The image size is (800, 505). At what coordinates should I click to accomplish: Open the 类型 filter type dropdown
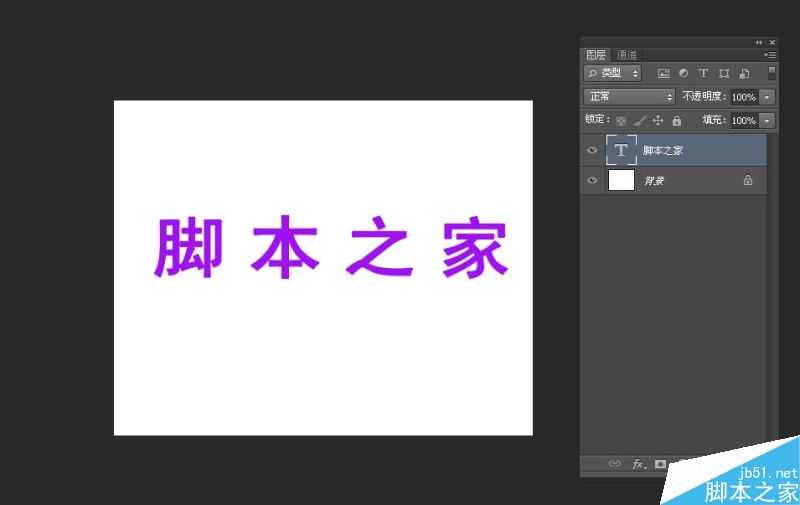tap(612, 73)
